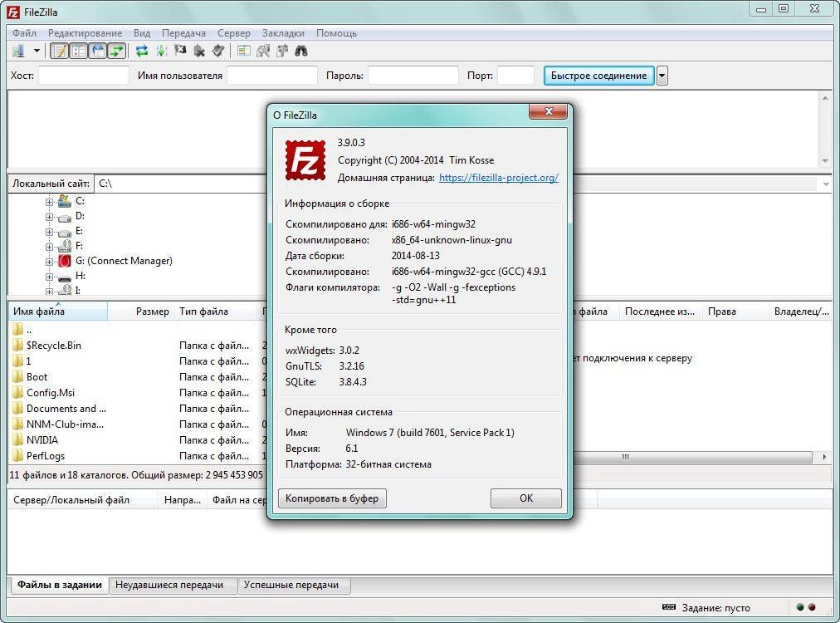This screenshot has height=623, width=840.
Task: Open the quick connect history dropdown
Action: pyautogui.click(x=662, y=76)
